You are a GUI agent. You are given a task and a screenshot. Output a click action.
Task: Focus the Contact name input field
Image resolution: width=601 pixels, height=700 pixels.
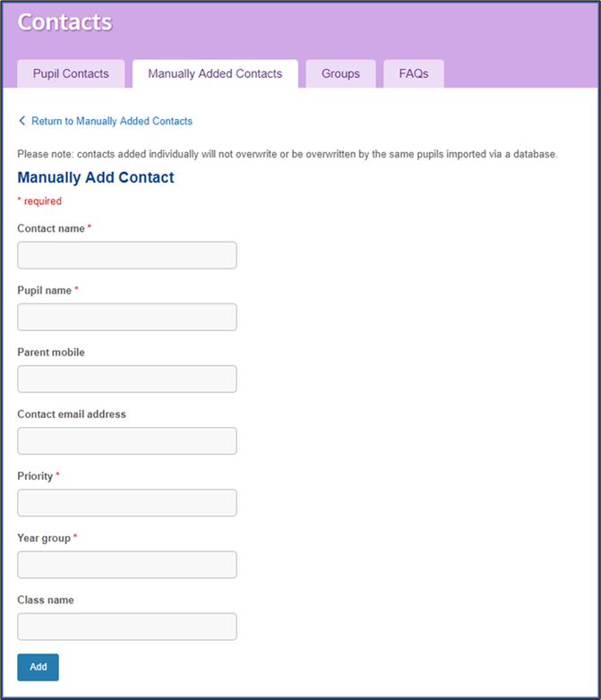click(127, 255)
